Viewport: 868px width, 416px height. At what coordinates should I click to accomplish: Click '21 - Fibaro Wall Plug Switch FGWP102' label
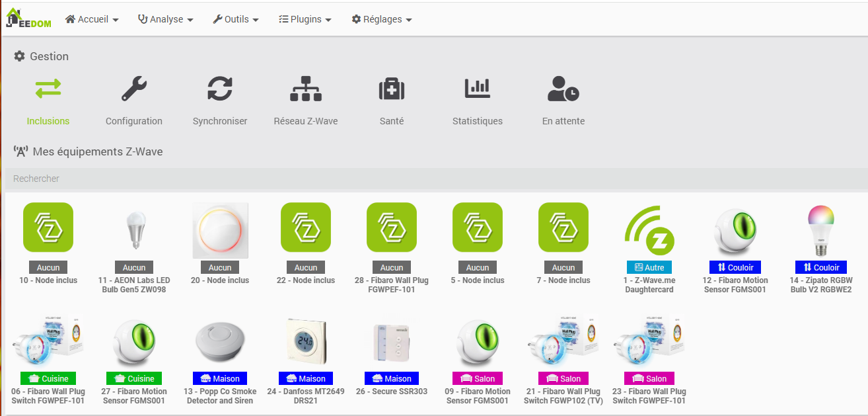[x=563, y=396]
